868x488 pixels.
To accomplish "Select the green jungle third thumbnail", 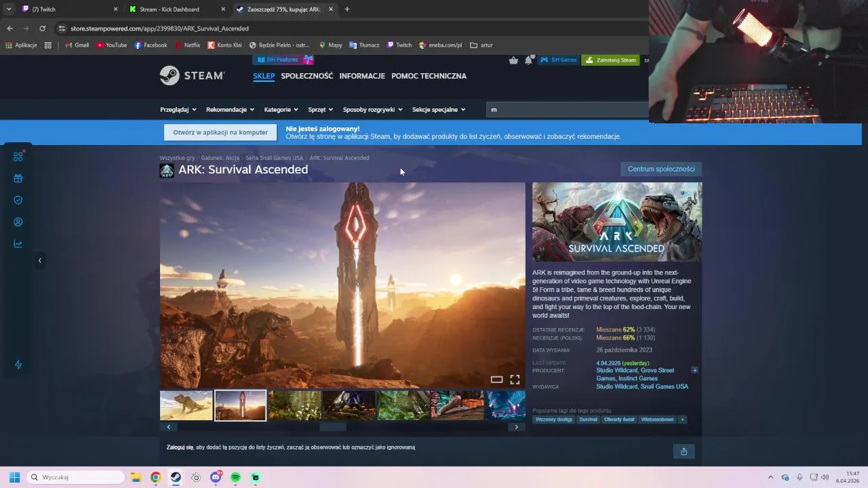I will (x=294, y=405).
